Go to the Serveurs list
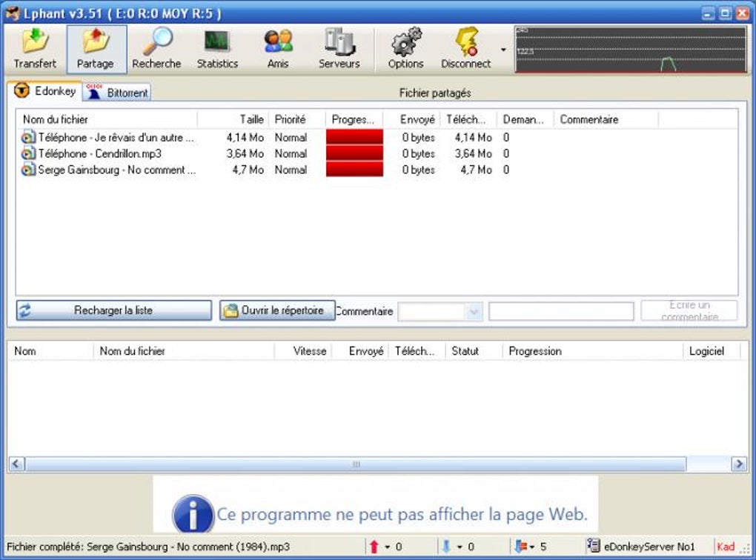 click(x=339, y=49)
